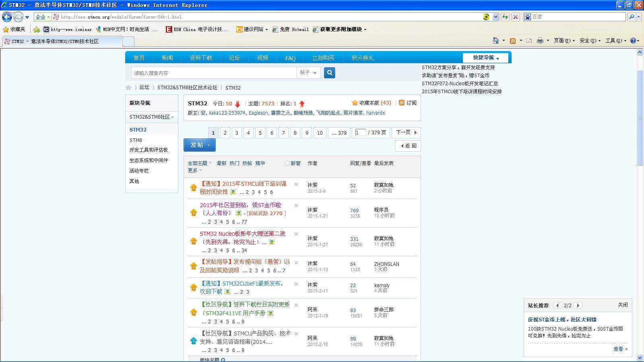
Task: Open the 发帖 post dropdown button
Action: coord(200,145)
